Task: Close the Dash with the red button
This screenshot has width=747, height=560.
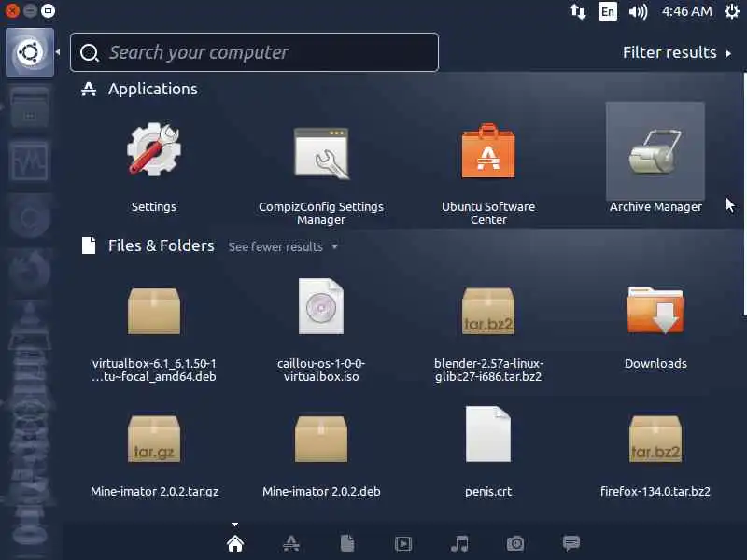Action: click(11, 10)
